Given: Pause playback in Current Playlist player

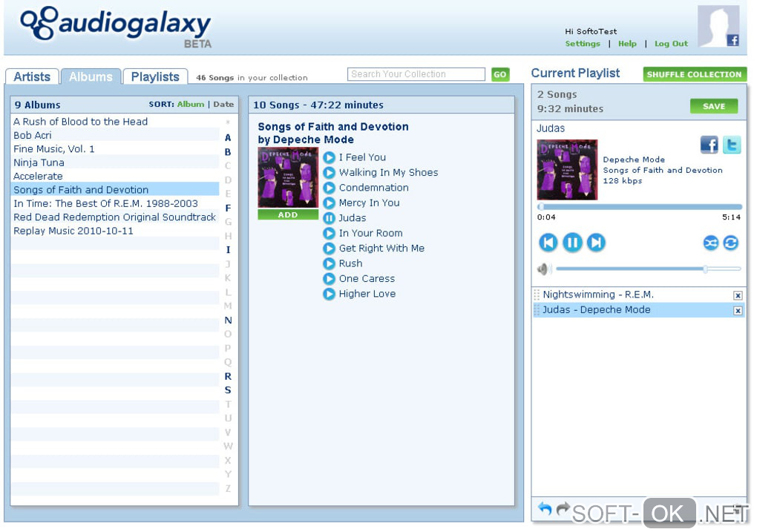Looking at the screenshot, I should (572, 243).
